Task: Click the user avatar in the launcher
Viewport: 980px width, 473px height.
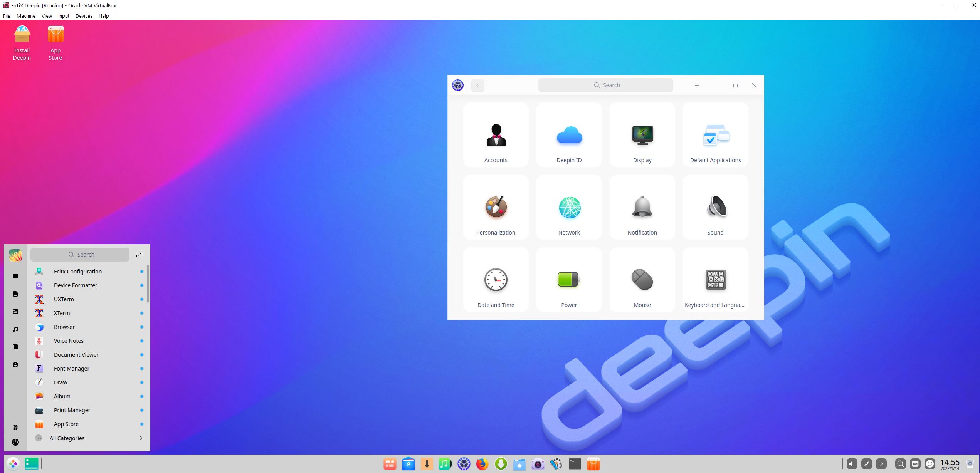Action: pyautogui.click(x=15, y=255)
